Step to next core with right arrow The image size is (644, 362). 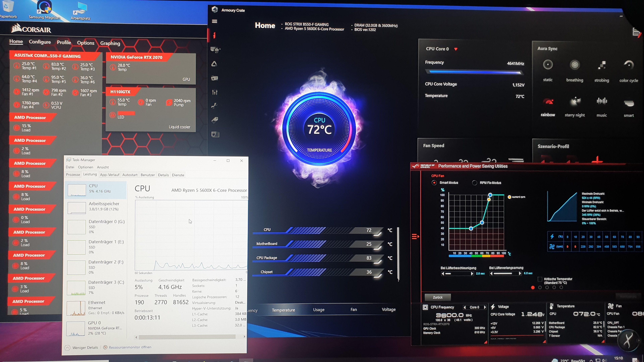click(485, 307)
